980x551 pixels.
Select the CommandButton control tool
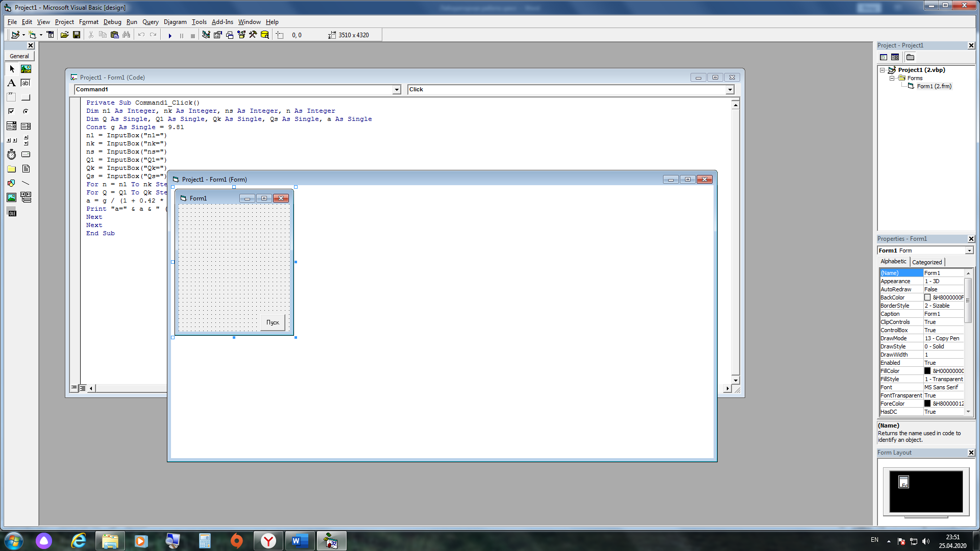[26, 97]
